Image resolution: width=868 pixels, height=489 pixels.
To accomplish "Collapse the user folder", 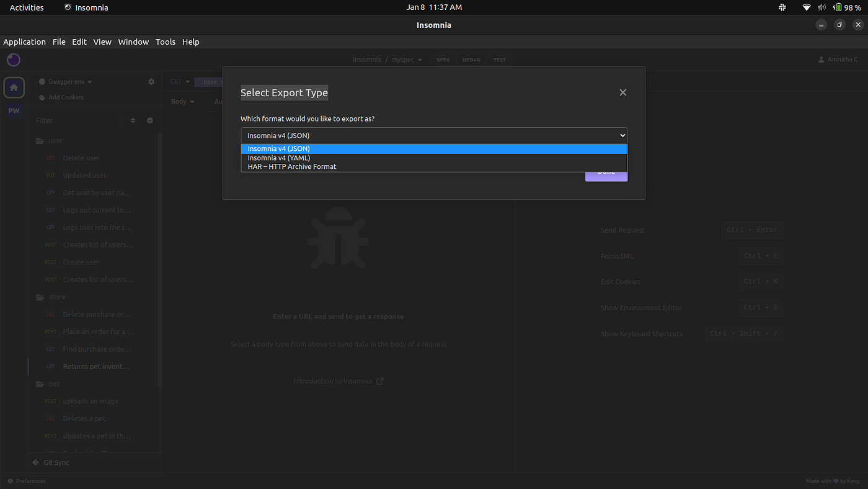I will [x=50, y=141].
